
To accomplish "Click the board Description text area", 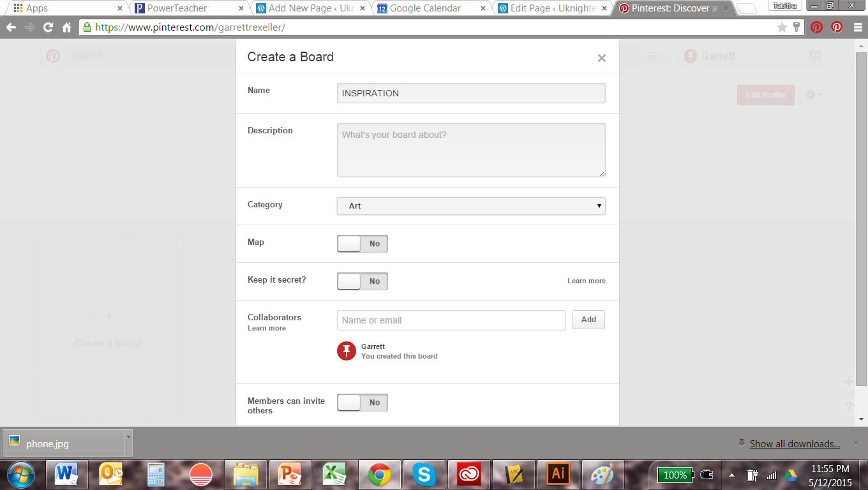I will click(471, 151).
